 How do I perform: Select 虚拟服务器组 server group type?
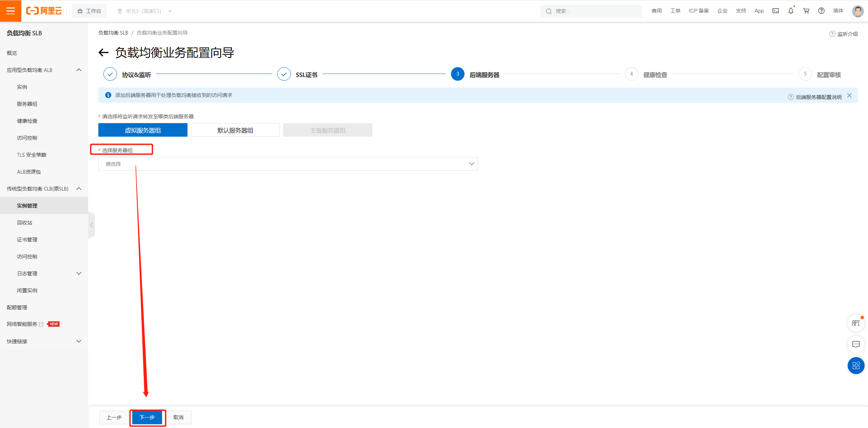pyautogui.click(x=143, y=130)
